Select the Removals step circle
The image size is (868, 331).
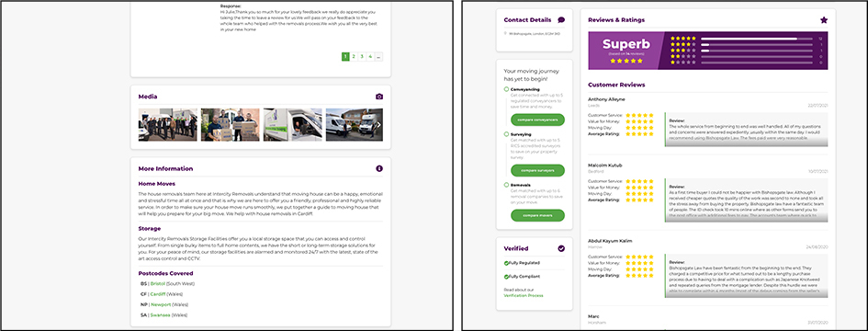(x=506, y=185)
